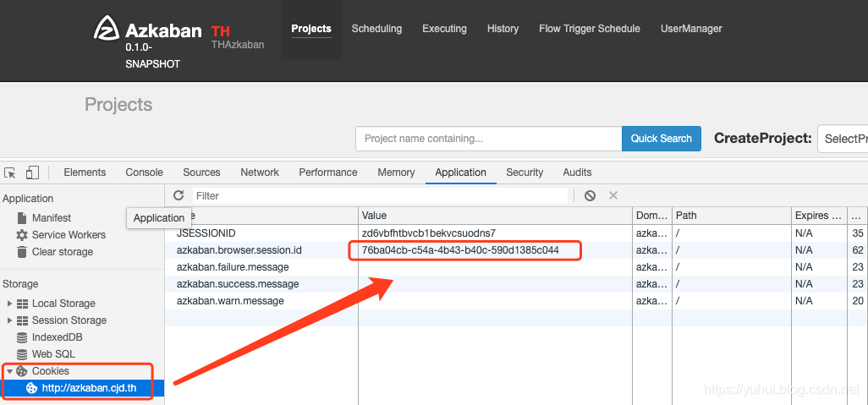
Task: Clear all cookies with the circle-slash icon
Action: coord(591,195)
